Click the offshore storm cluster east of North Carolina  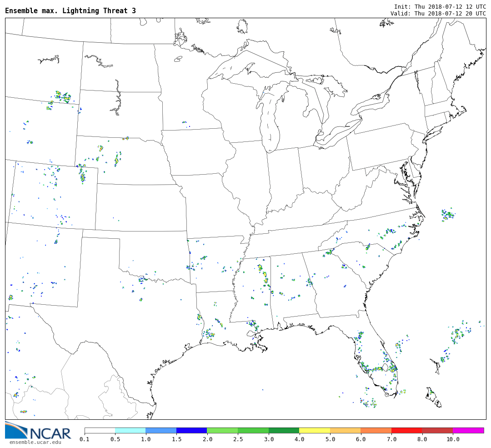[447, 215]
